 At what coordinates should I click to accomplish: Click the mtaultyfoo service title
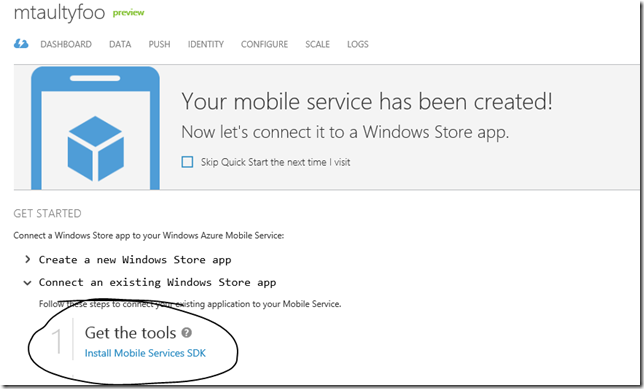60,13
